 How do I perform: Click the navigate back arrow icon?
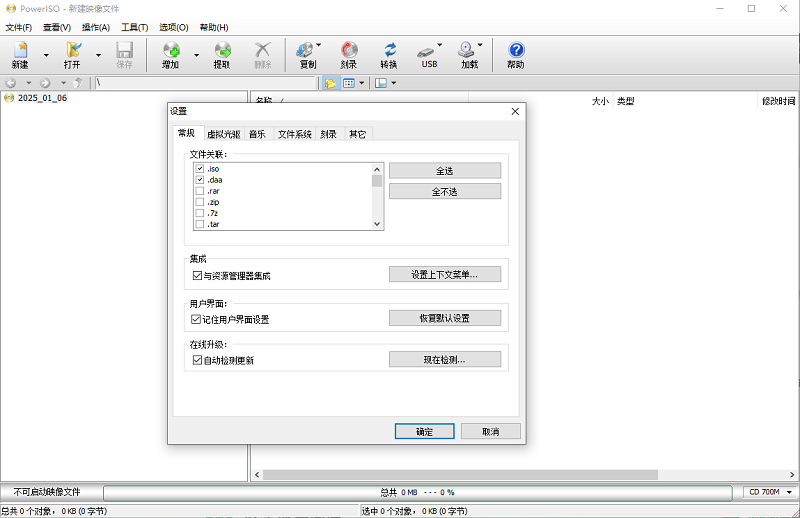pyautogui.click(x=11, y=83)
